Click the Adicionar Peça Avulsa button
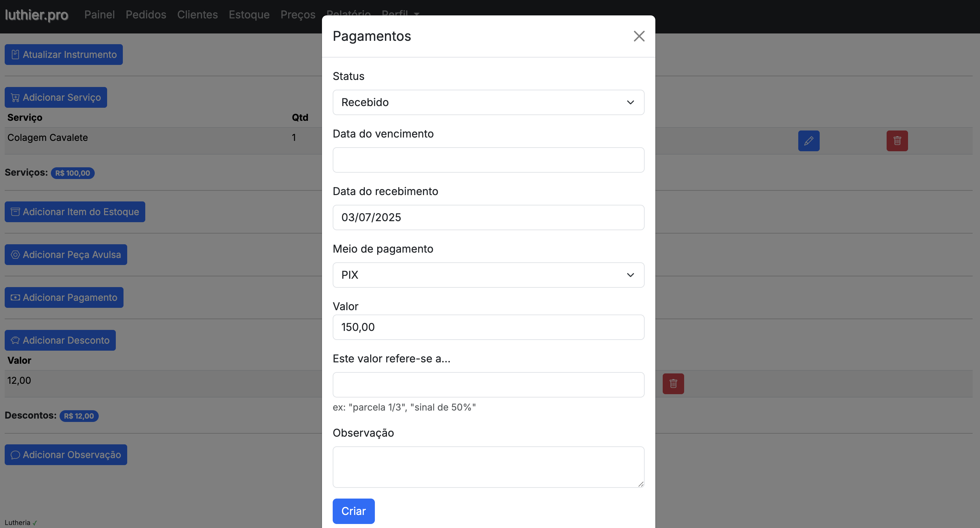Screen dimensions: 980x528 tap(66, 255)
